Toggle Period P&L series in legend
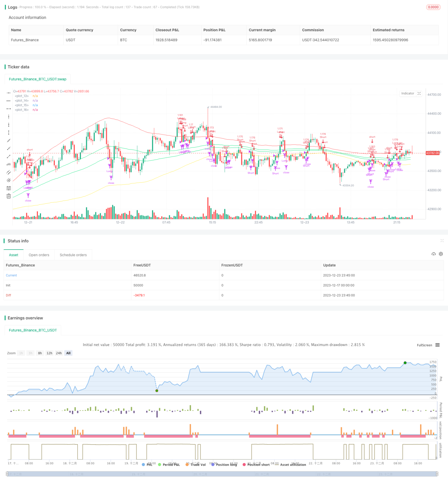 [x=169, y=464]
